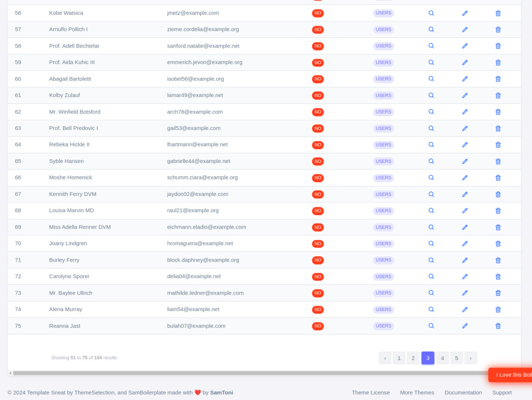Image resolution: width=532 pixels, height=400 pixels.
Task: View details for Syble Hansen
Action: click(431, 161)
